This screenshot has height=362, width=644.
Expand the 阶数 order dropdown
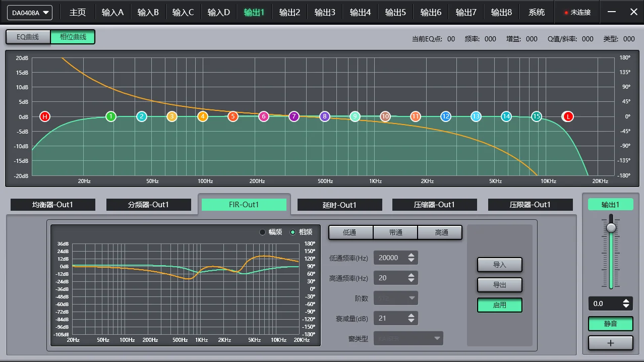[395, 297]
